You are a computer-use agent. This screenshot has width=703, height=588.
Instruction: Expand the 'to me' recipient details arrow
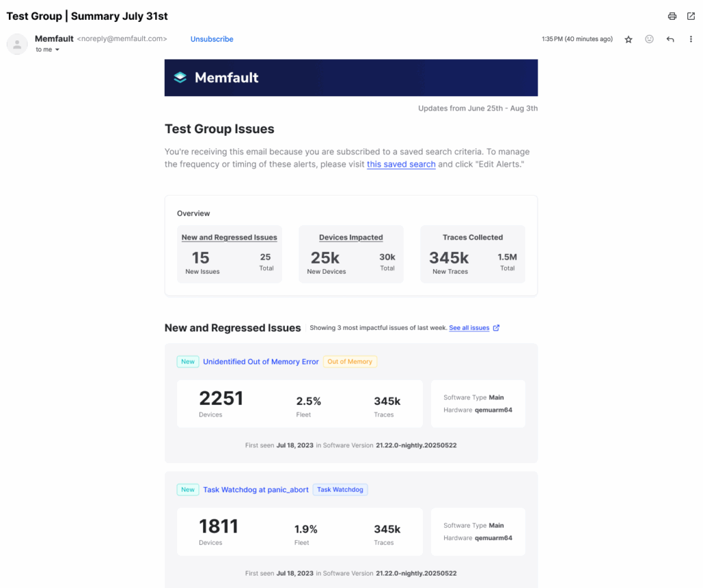click(x=58, y=50)
